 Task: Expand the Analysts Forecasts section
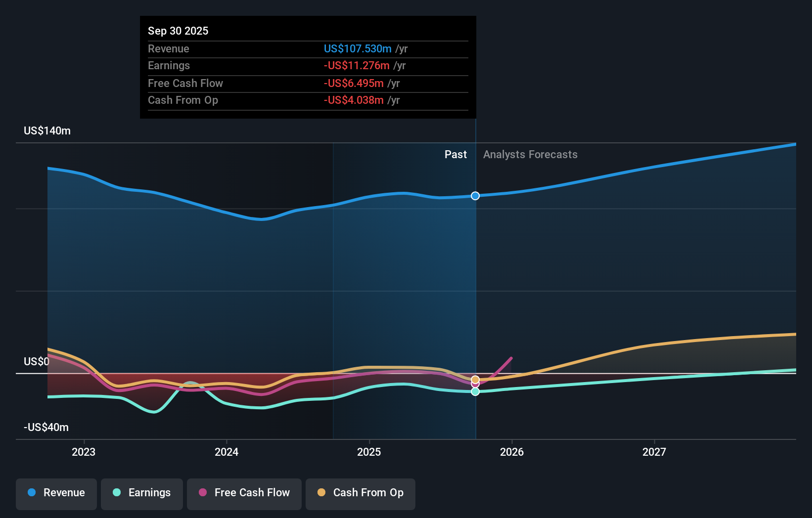click(x=530, y=154)
